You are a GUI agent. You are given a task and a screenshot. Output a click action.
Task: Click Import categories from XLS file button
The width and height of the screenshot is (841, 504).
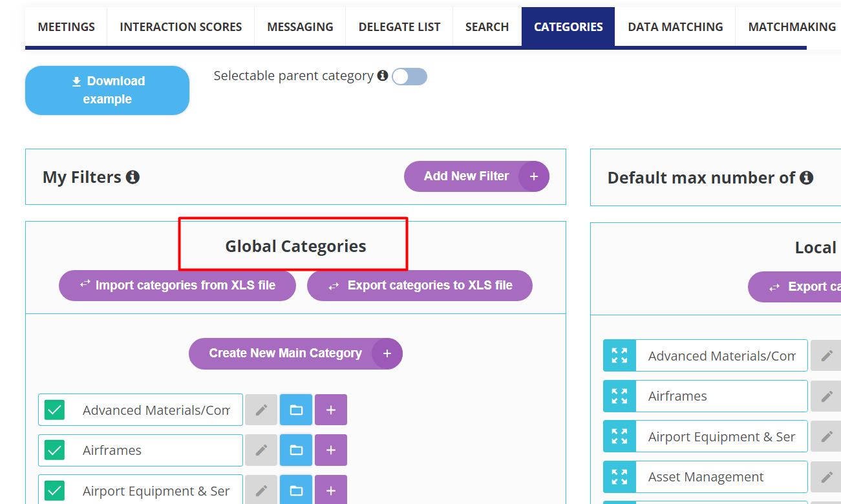coord(177,286)
